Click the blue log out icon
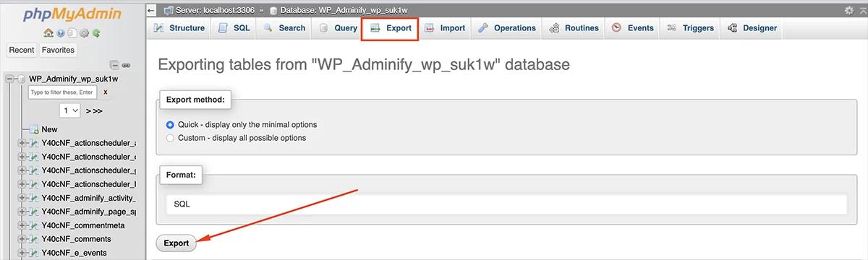The height and width of the screenshot is (260, 868). (60, 33)
